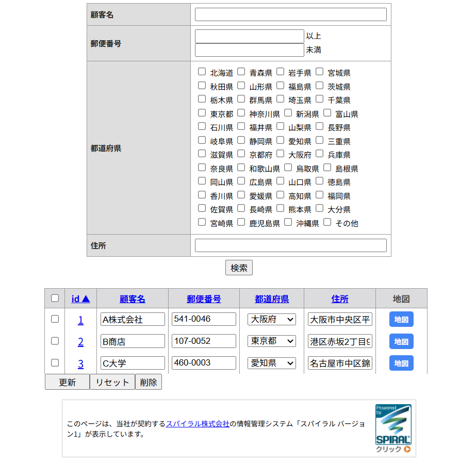Screen dimensions: 476x464
Task: Open prefecture dropdown showing 大阪府
Action: [272, 320]
